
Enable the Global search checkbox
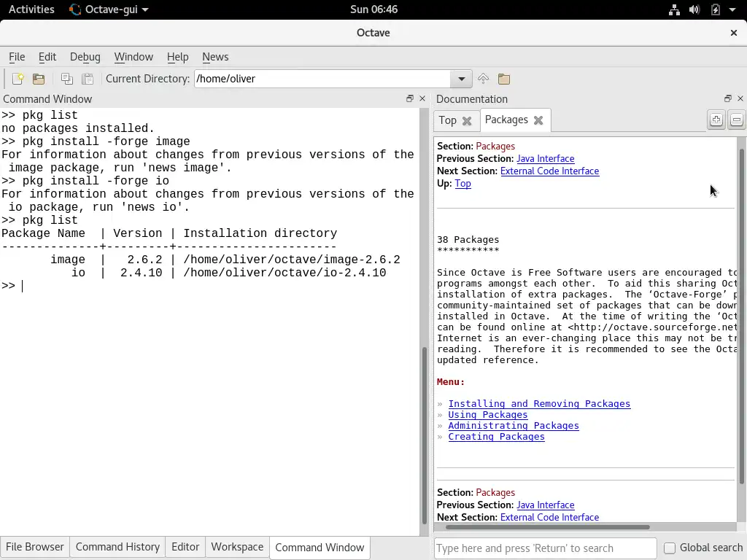670,548
